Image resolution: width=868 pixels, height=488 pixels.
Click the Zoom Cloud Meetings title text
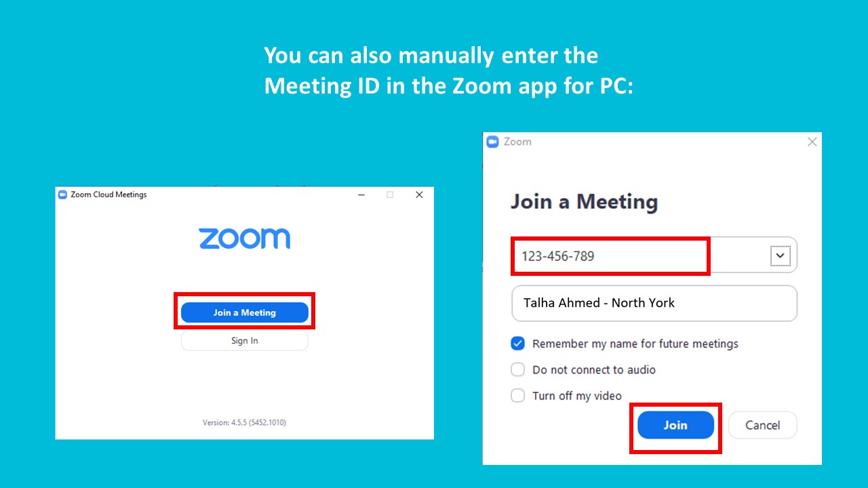(108, 195)
